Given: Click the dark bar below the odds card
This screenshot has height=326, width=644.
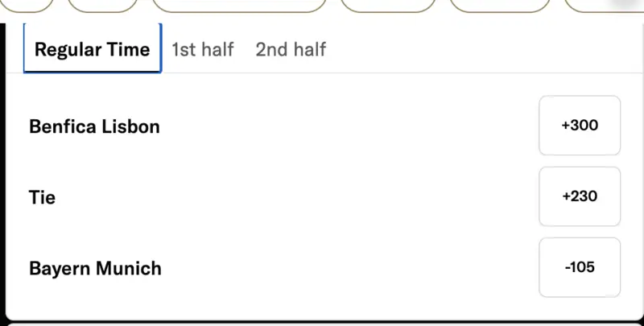Looking at the screenshot, I should [x=322, y=323].
